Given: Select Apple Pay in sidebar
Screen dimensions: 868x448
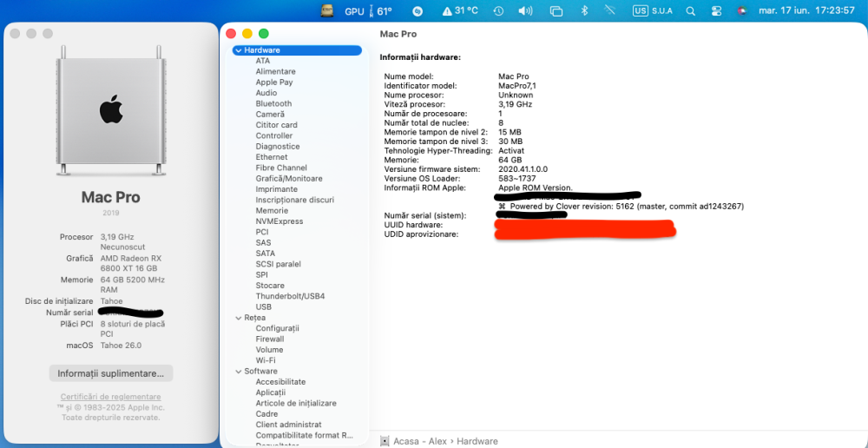Looking at the screenshot, I should coord(274,82).
